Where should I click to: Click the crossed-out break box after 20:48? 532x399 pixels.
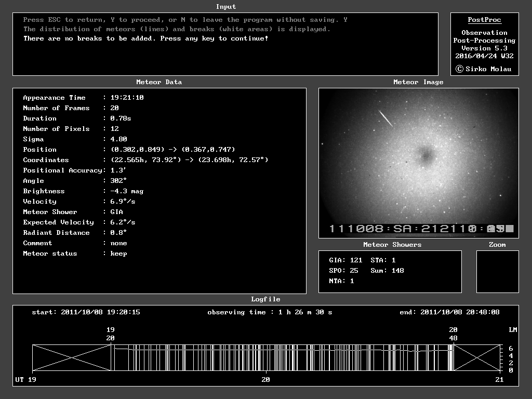(477, 357)
